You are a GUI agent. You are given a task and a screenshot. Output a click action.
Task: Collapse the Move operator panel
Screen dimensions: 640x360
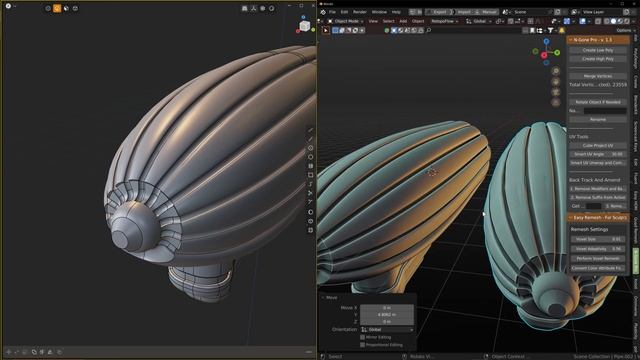pyautogui.click(x=330, y=298)
